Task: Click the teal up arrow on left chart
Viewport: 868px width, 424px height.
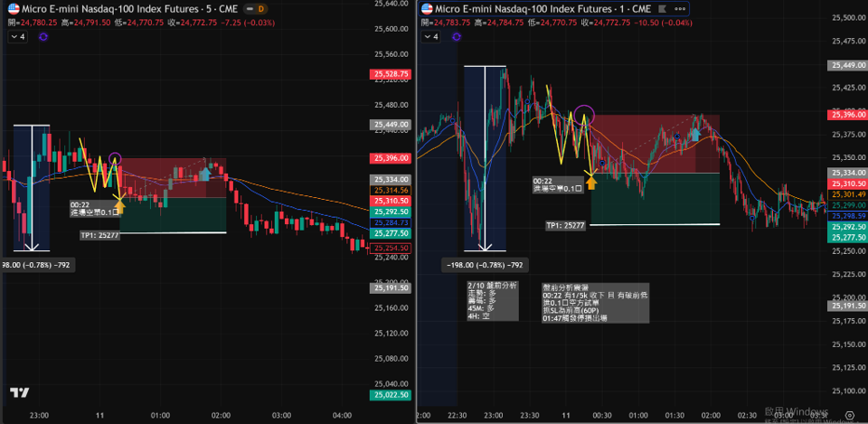Action: (x=205, y=169)
